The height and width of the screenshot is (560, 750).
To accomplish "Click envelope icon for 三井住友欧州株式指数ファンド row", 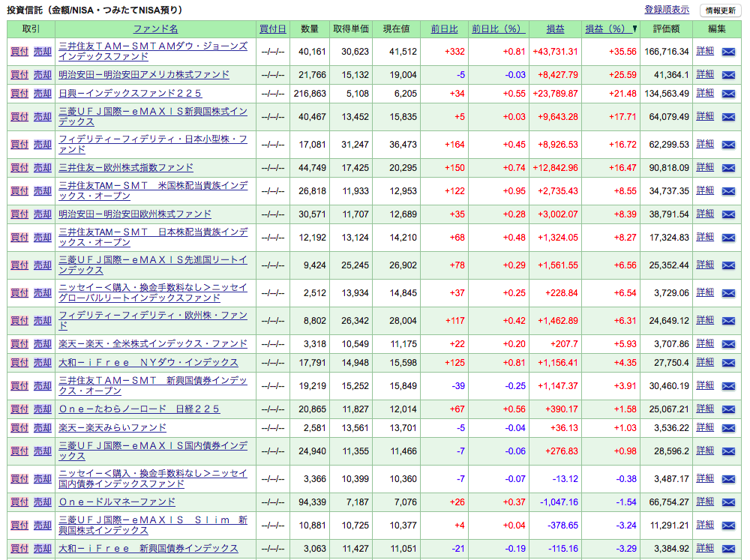I will click(728, 169).
